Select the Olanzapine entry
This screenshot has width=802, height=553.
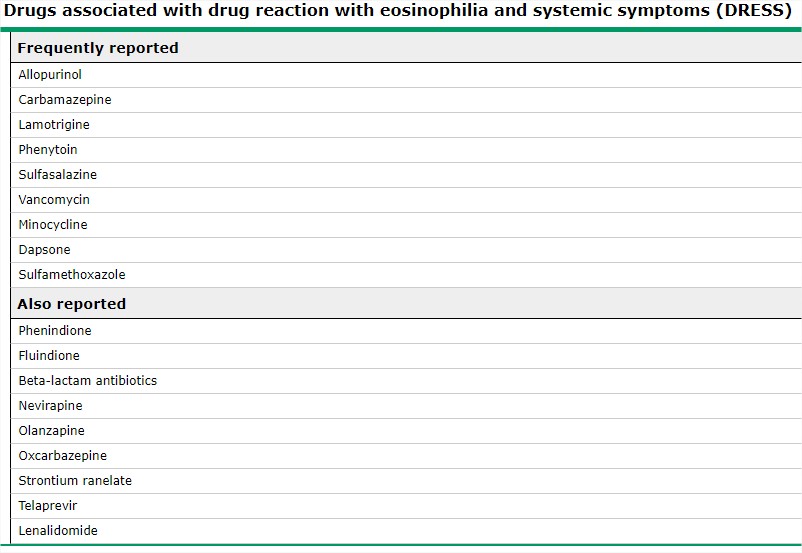coord(51,431)
